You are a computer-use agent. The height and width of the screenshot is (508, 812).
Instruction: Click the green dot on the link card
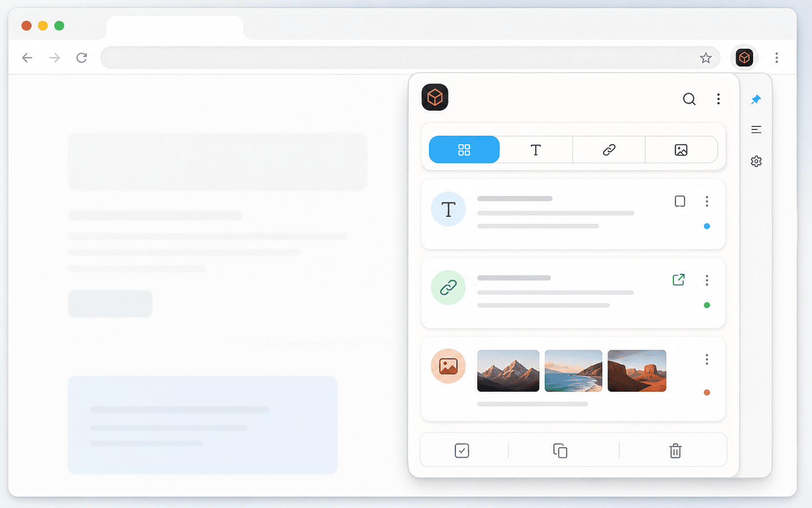(x=707, y=305)
